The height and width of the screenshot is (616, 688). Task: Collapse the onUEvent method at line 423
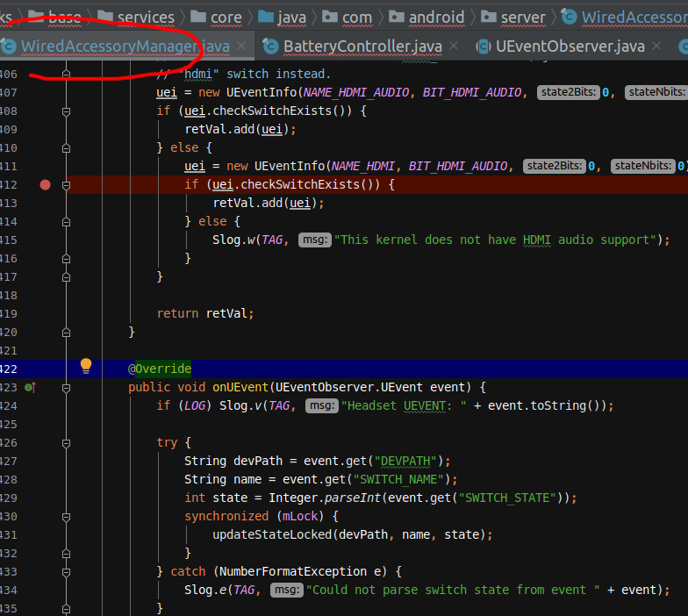point(67,388)
